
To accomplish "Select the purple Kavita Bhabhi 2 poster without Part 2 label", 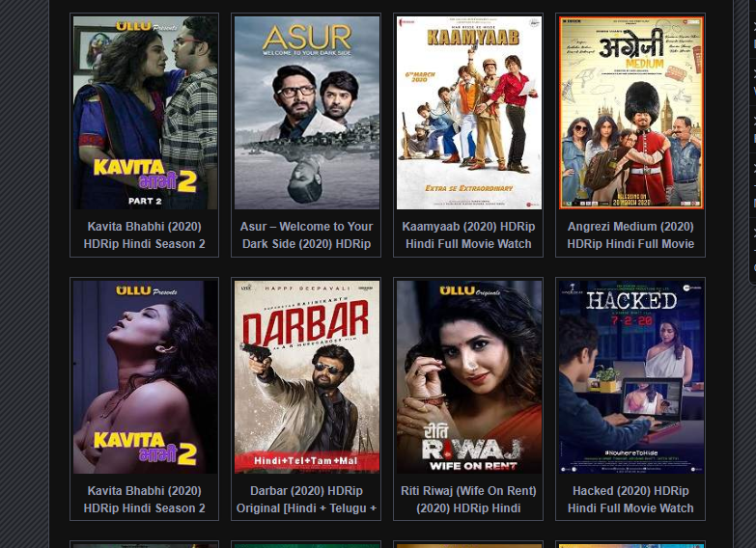I will click(x=145, y=377).
